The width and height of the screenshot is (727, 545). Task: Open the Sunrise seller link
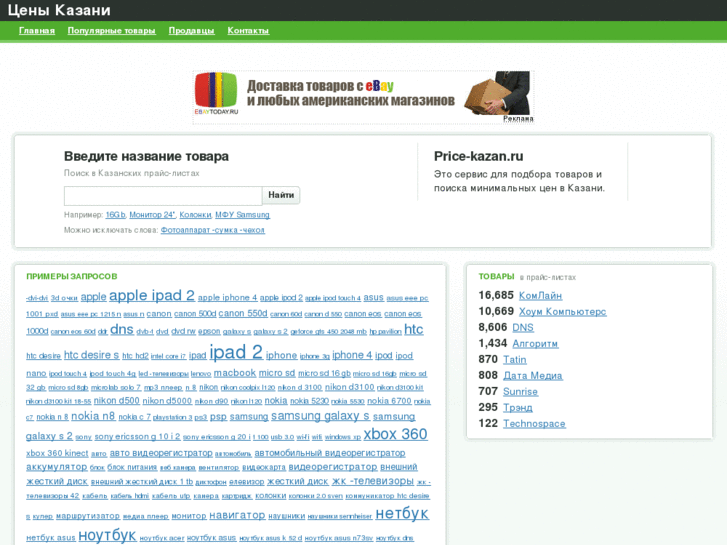(520, 391)
